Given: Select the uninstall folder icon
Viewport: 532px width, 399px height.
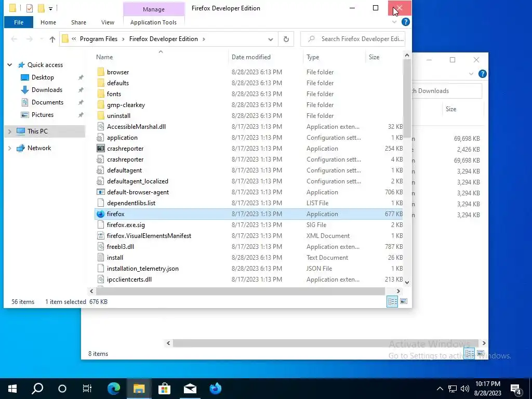Looking at the screenshot, I should coord(100,116).
